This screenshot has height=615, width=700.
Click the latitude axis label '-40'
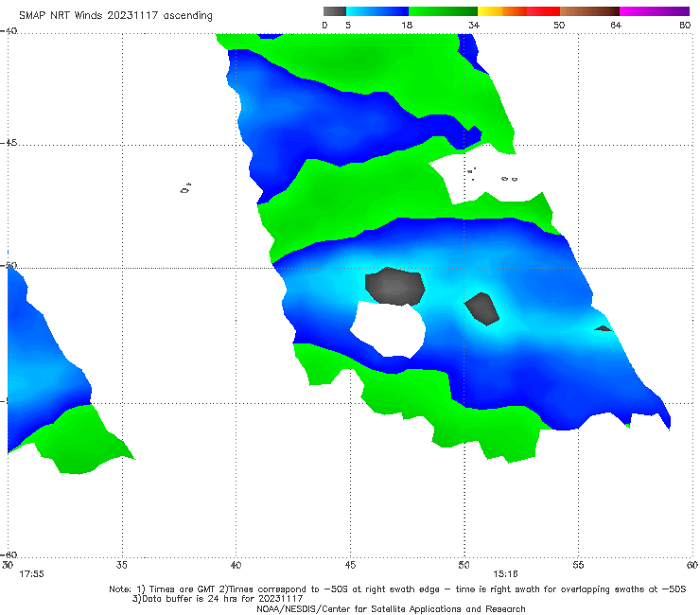9,31
